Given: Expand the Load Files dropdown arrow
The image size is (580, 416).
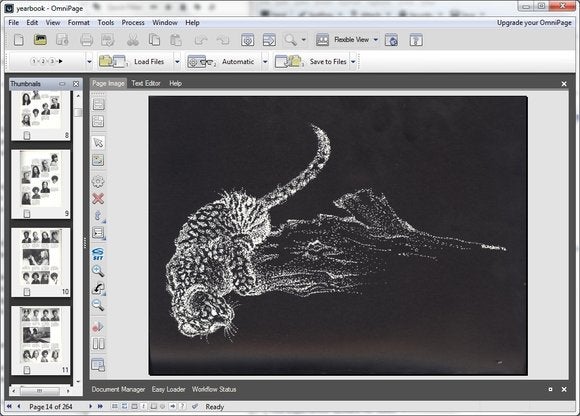Looking at the screenshot, I should [x=177, y=62].
